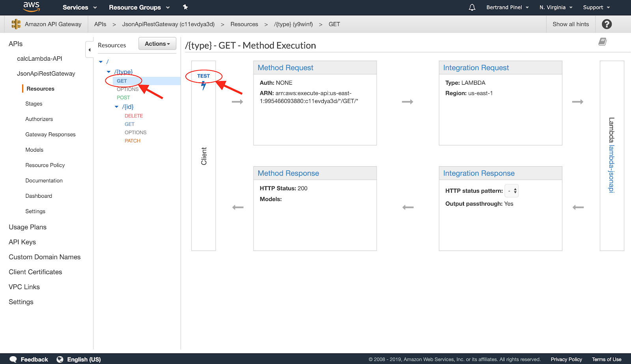Open the notifications bell
The image size is (631, 364).
point(472,7)
